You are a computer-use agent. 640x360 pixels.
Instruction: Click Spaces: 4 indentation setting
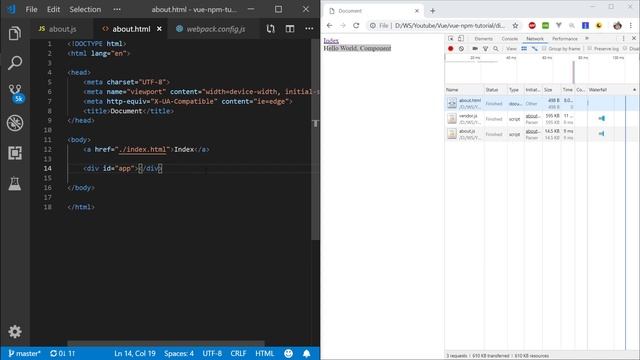(x=179, y=353)
